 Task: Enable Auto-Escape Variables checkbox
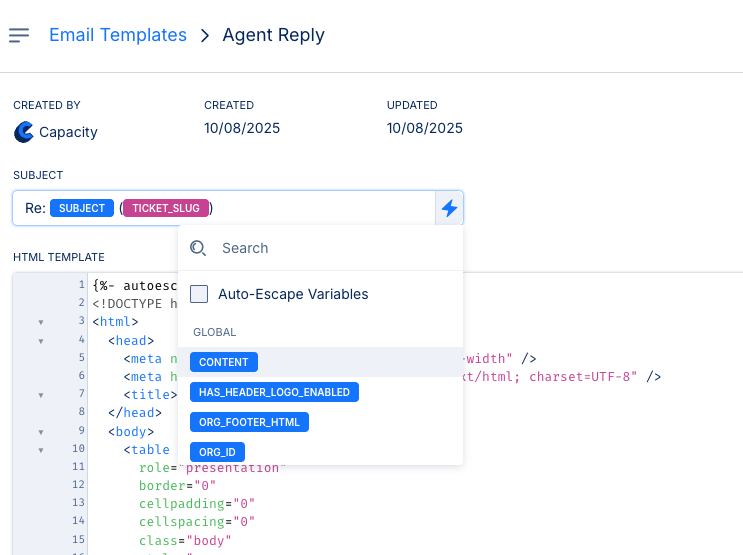199,294
